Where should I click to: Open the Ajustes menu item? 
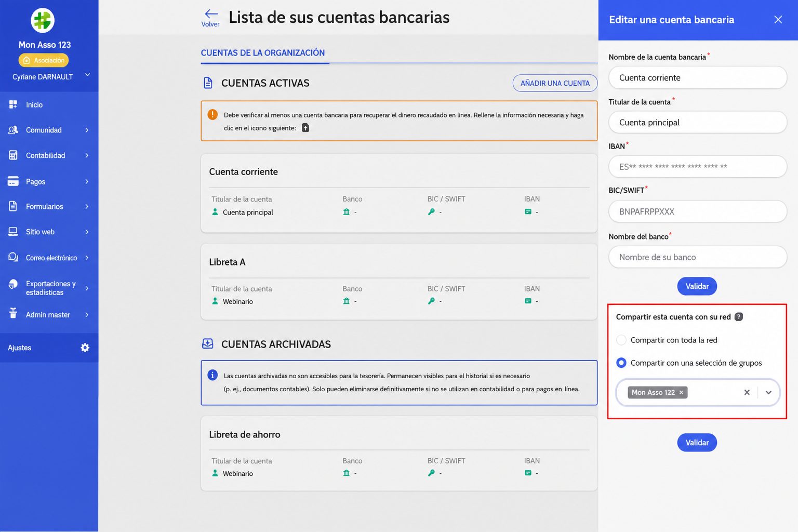point(20,348)
